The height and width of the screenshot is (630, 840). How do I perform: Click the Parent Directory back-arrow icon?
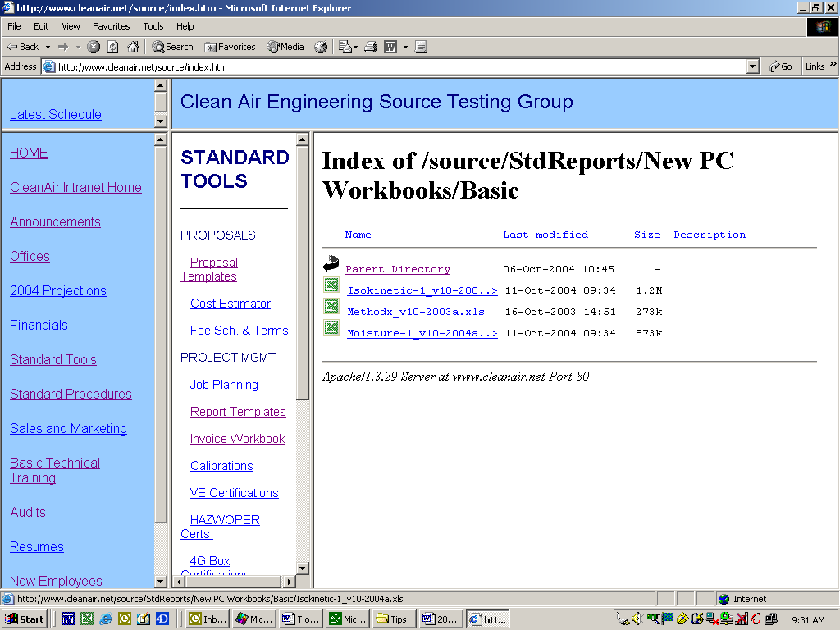[331, 263]
